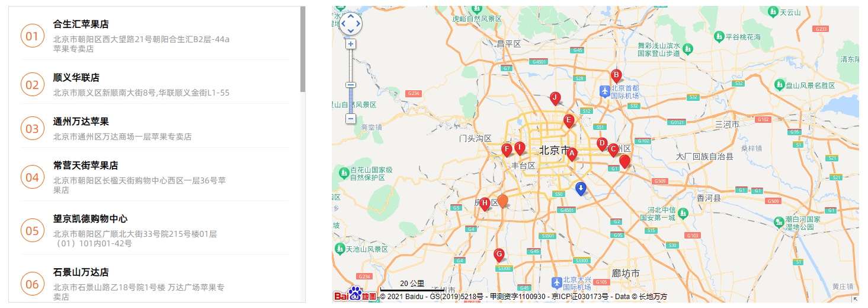Click the 门头沟区 label on map
The image size is (868, 308).
tap(475, 138)
